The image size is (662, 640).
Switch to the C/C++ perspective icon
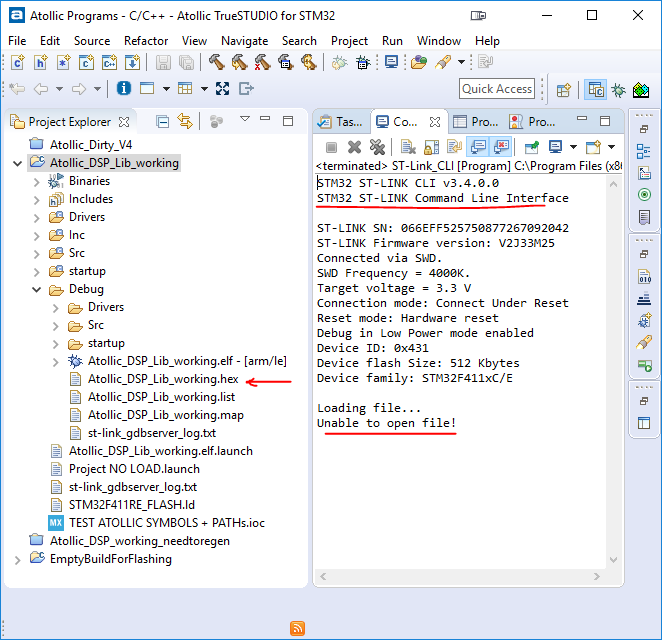[x=596, y=89]
